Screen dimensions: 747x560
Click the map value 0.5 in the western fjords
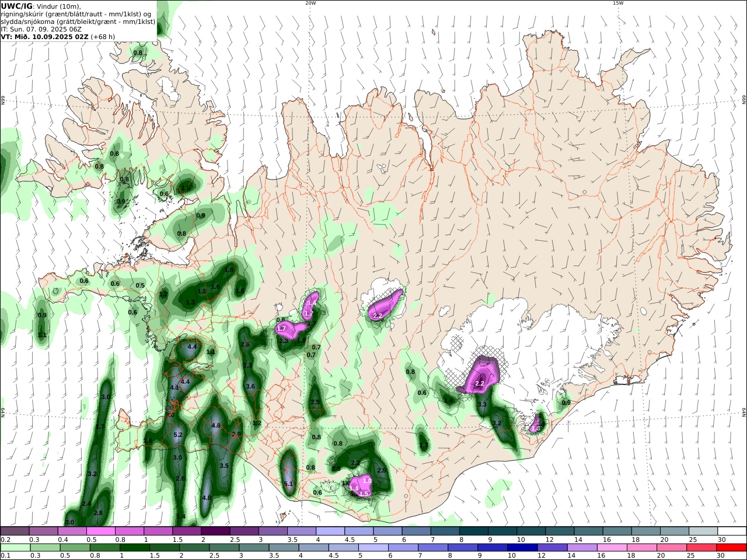tap(140, 286)
